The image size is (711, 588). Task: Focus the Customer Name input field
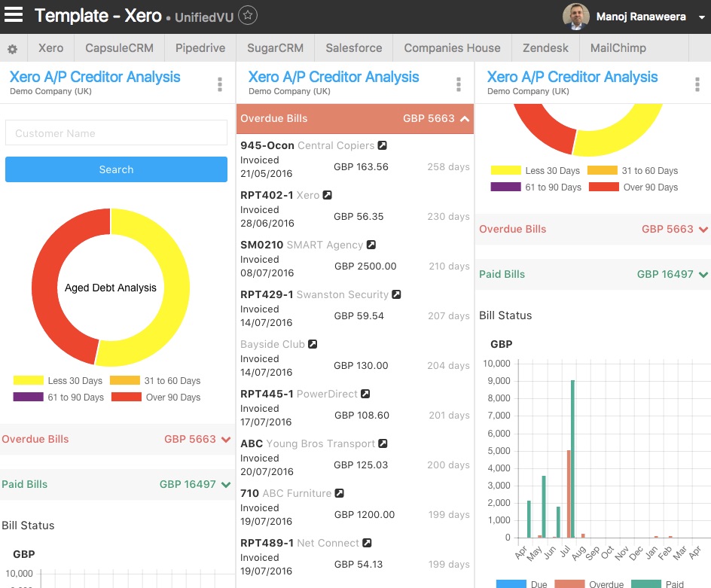tap(116, 133)
